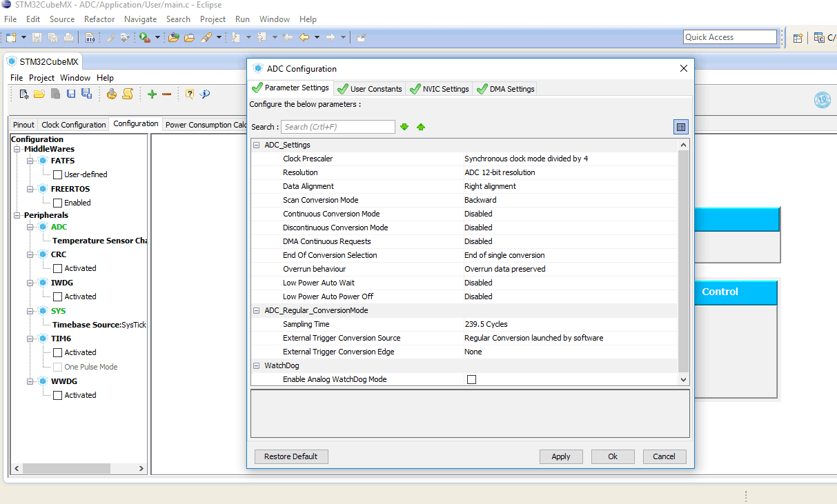Collapse the ADC_Settings section
This screenshot has width=837, height=504.
point(257,145)
